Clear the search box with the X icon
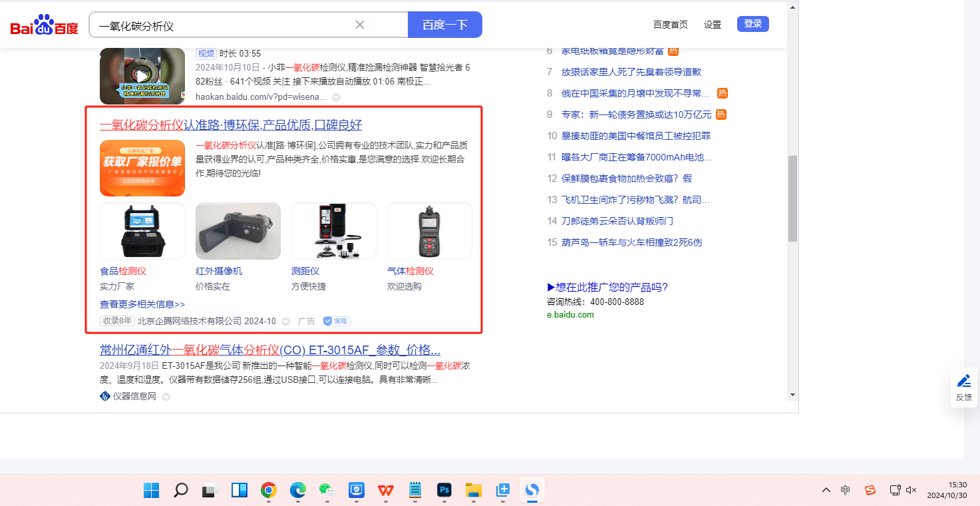980x506 pixels. (x=360, y=25)
